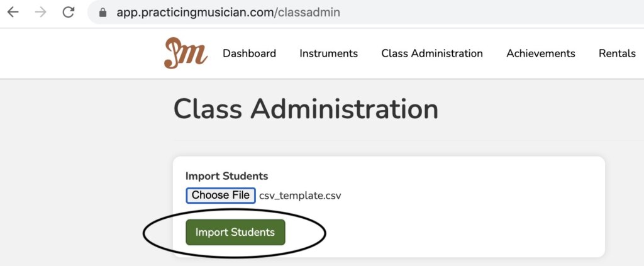The image size is (644, 266).
Task: Click app.practicingmusician.com domain text in URL
Action: point(195,12)
